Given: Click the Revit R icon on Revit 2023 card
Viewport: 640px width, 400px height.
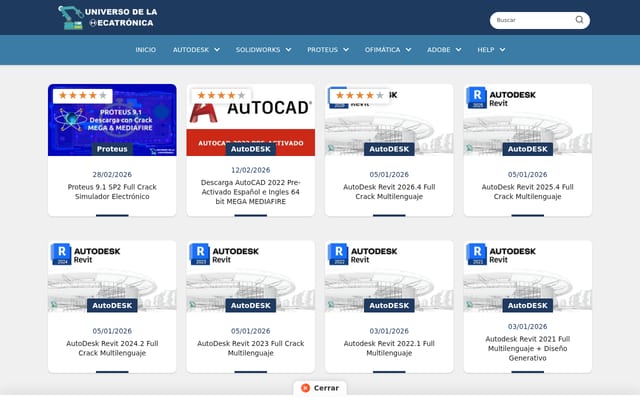Looking at the screenshot, I should [x=200, y=253].
